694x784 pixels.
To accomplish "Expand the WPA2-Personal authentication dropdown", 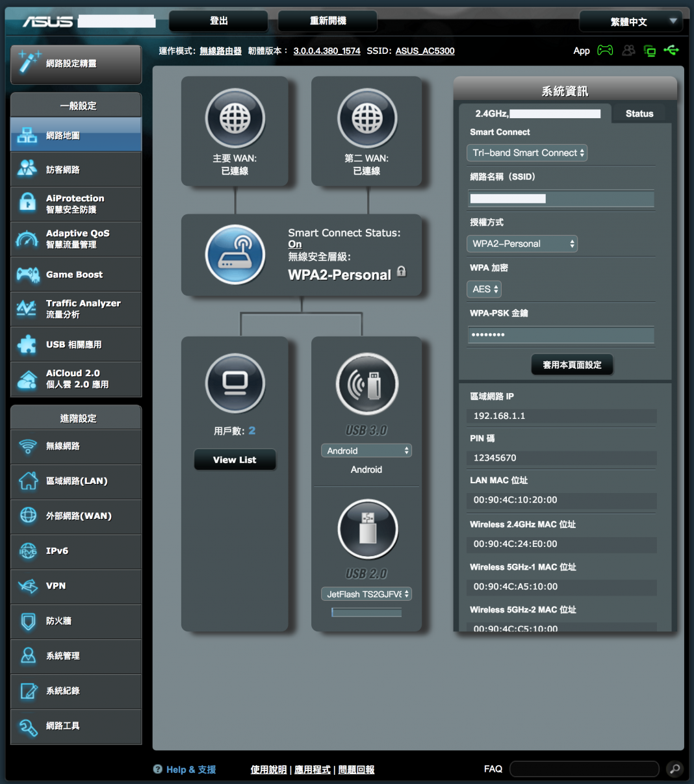I will [x=522, y=244].
